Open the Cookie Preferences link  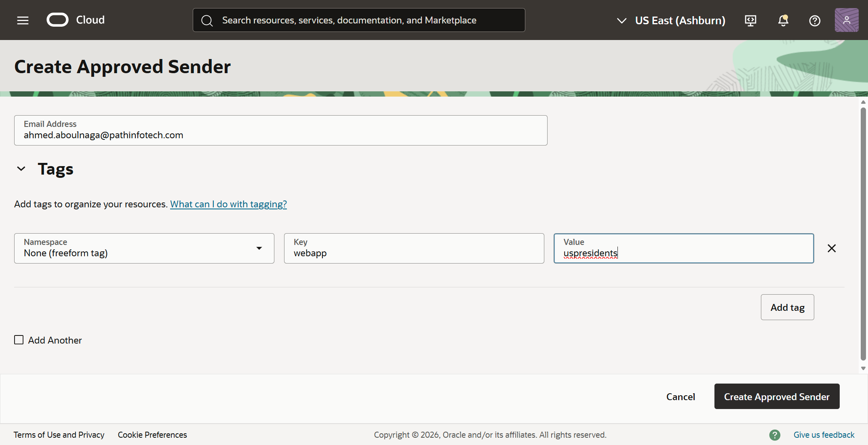(x=152, y=435)
